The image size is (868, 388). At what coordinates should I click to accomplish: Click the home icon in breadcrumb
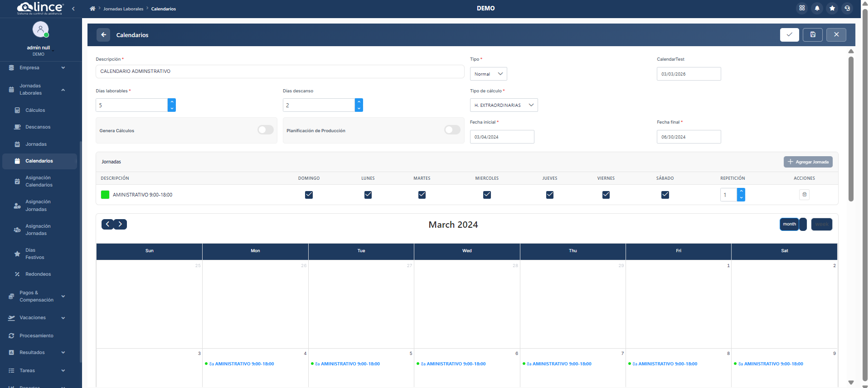point(92,9)
